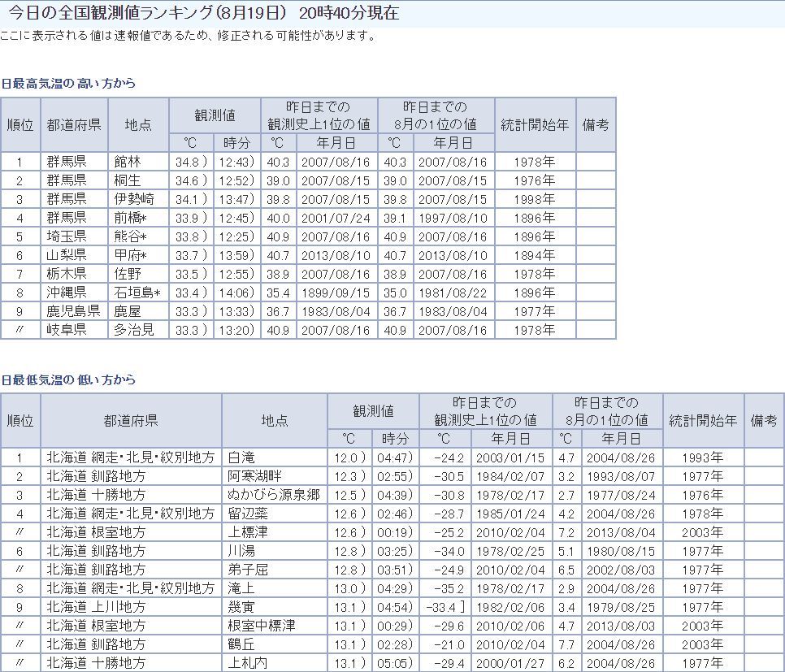Click the 伊勢崎 station name

tap(133, 199)
